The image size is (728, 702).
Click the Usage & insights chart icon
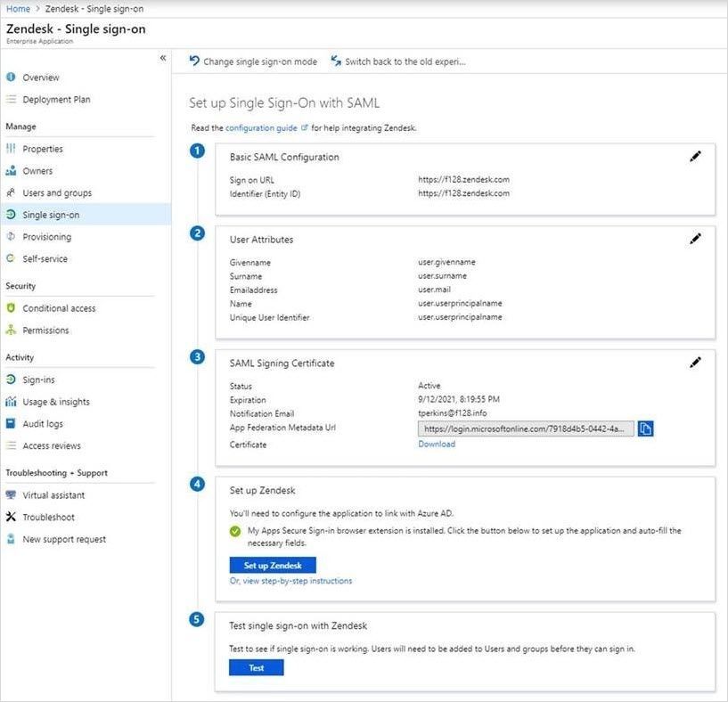[x=11, y=401]
